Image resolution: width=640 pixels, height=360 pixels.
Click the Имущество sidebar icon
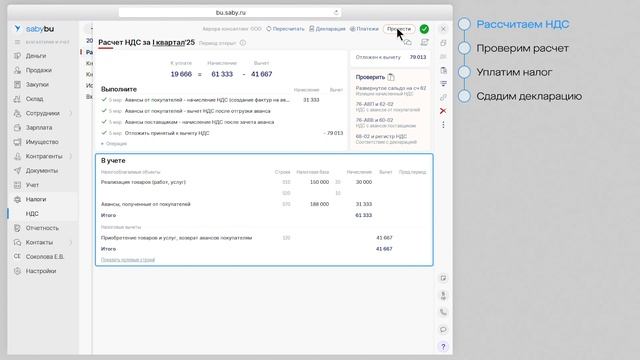point(17,142)
